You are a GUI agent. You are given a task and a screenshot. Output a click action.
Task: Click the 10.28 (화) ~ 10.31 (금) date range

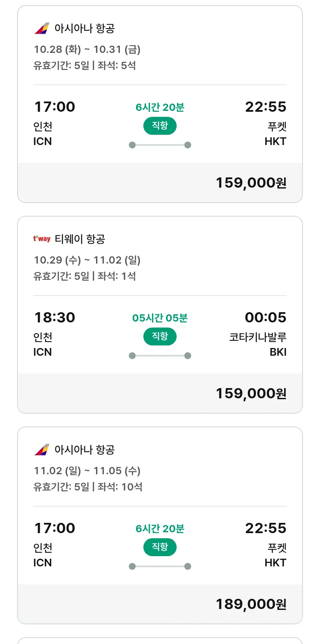pyautogui.click(x=87, y=49)
